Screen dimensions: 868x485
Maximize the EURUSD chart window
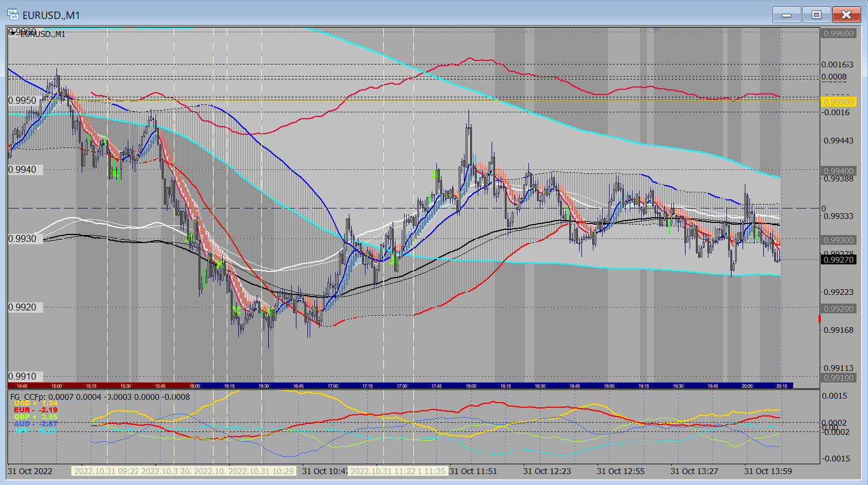tap(816, 15)
